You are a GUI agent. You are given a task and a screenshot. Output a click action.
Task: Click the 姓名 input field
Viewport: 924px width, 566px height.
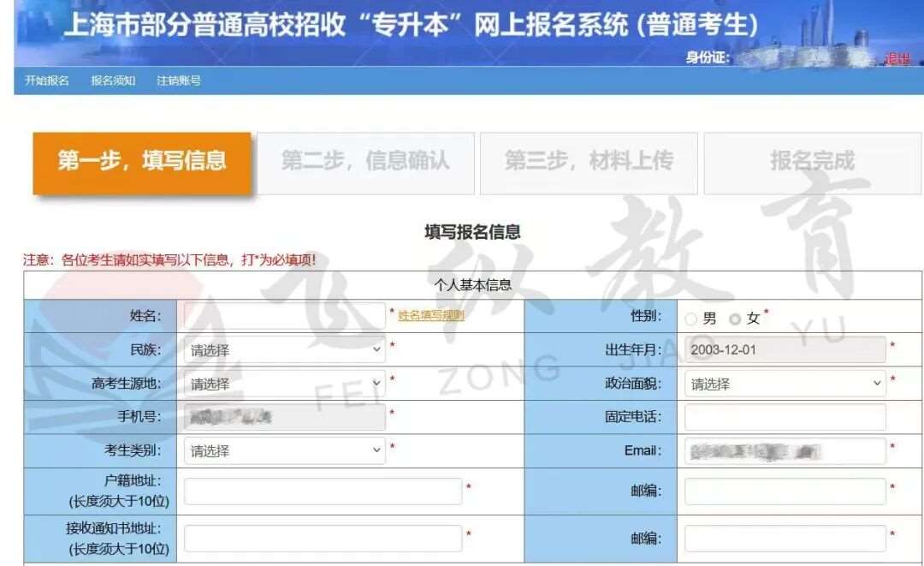tap(284, 316)
